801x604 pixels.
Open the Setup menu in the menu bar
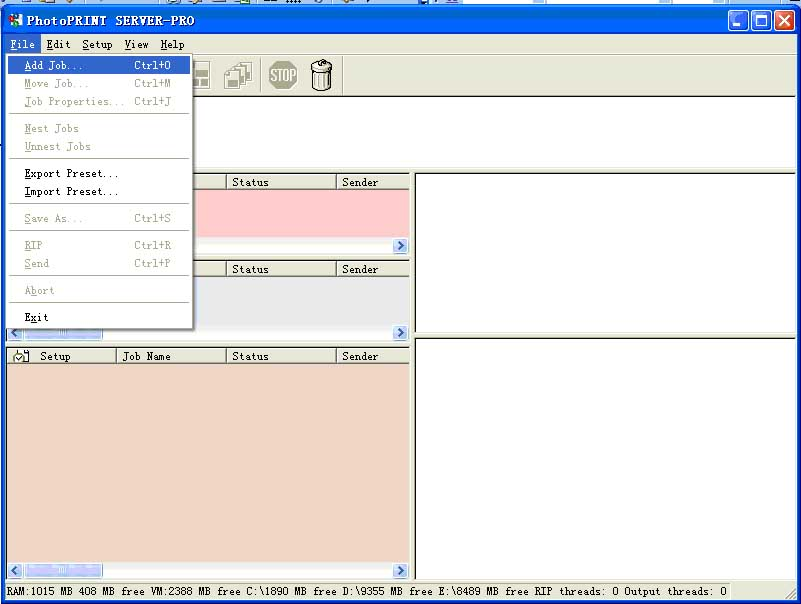(x=97, y=44)
